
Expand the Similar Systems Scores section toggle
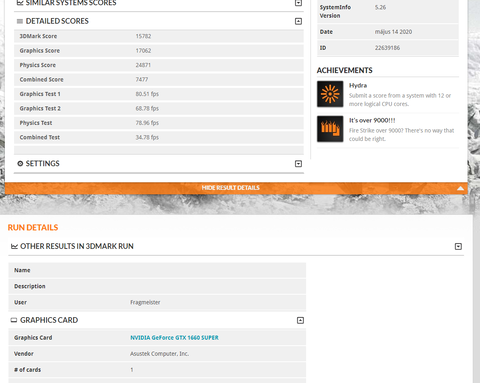coord(298,3)
